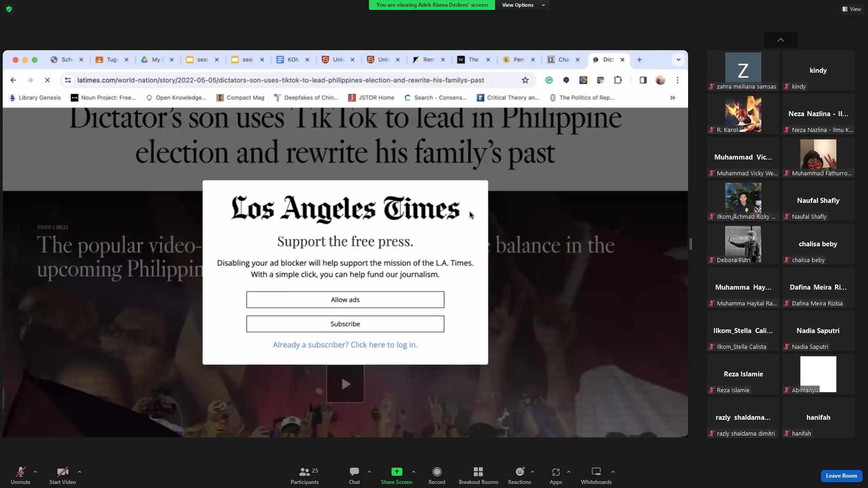The height and width of the screenshot is (488, 868).
Task: Open the Search - Consens bookmark
Action: pyautogui.click(x=435, y=98)
